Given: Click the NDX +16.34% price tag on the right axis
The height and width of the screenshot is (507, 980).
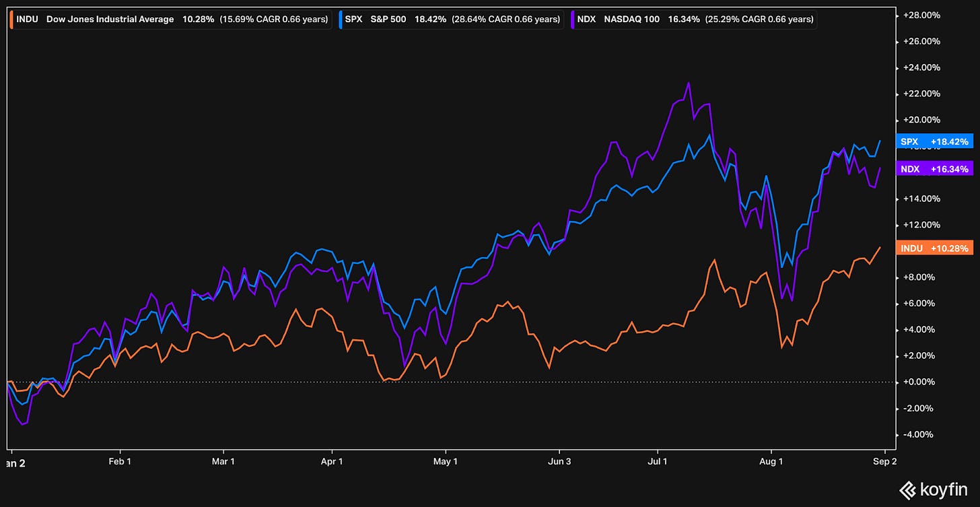Looking at the screenshot, I should 935,170.
